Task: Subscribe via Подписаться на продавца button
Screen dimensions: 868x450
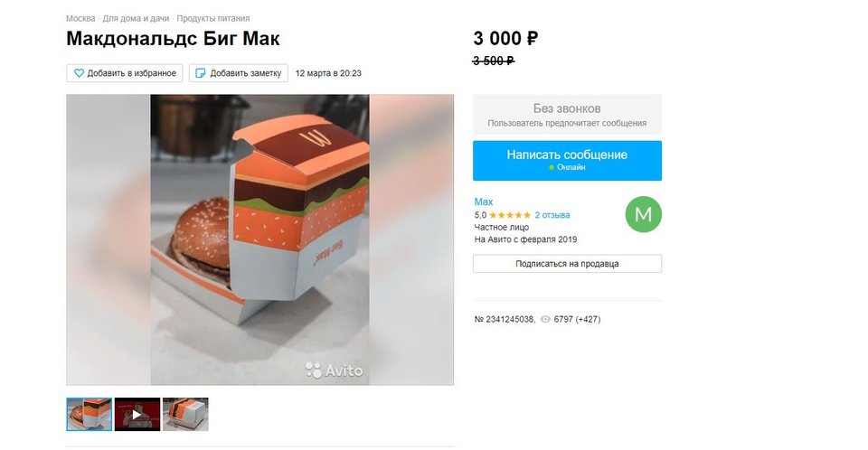Action: (x=567, y=264)
